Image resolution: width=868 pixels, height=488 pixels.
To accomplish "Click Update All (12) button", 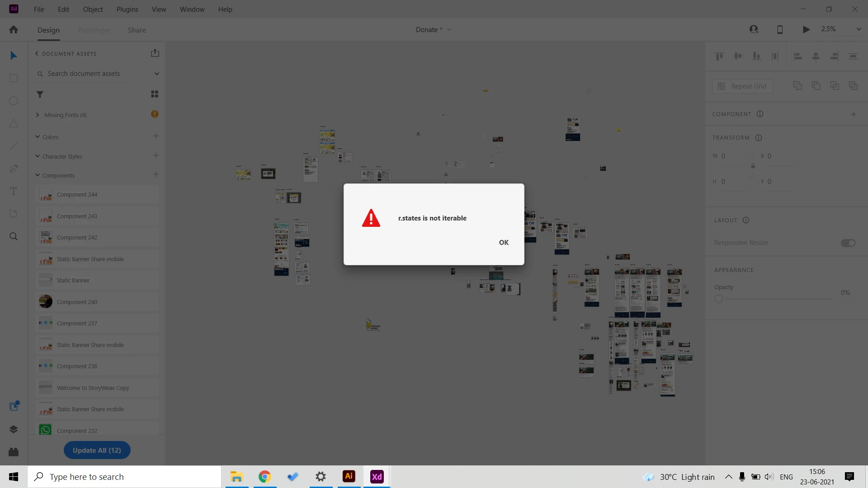I will (97, 450).
